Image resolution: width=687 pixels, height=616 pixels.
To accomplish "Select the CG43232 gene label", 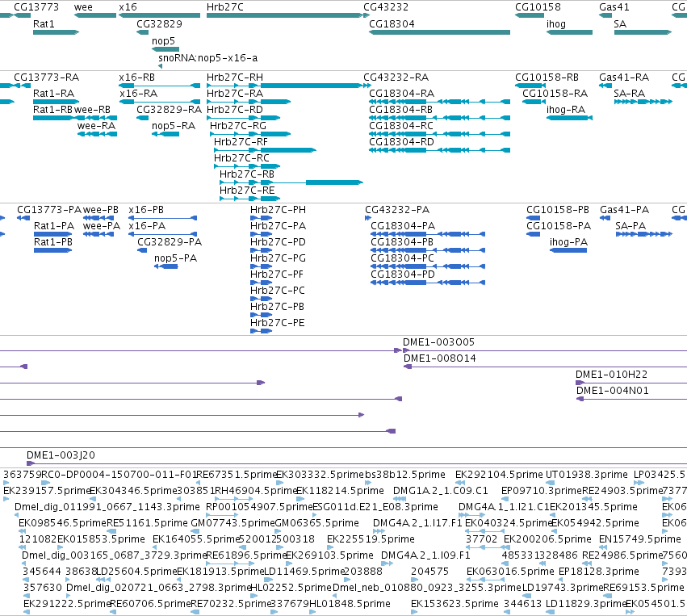I will click(386, 7).
